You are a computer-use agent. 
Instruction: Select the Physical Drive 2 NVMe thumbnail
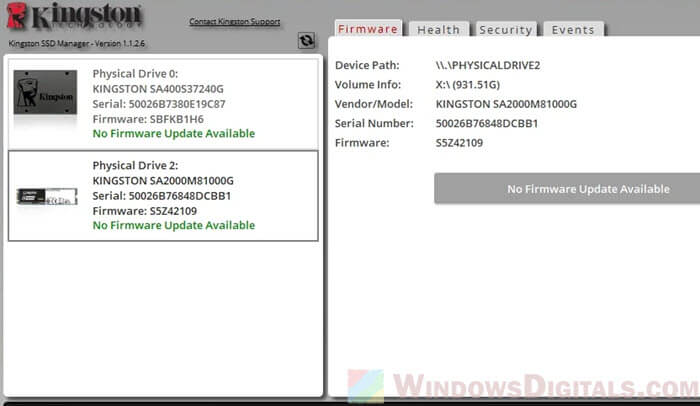click(x=47, y=197)
